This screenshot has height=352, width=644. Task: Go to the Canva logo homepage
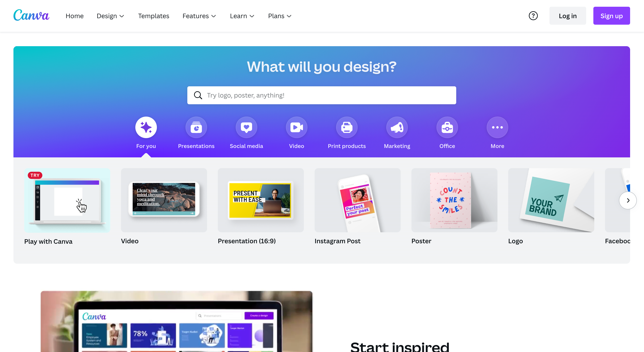(x=31, y=15)
